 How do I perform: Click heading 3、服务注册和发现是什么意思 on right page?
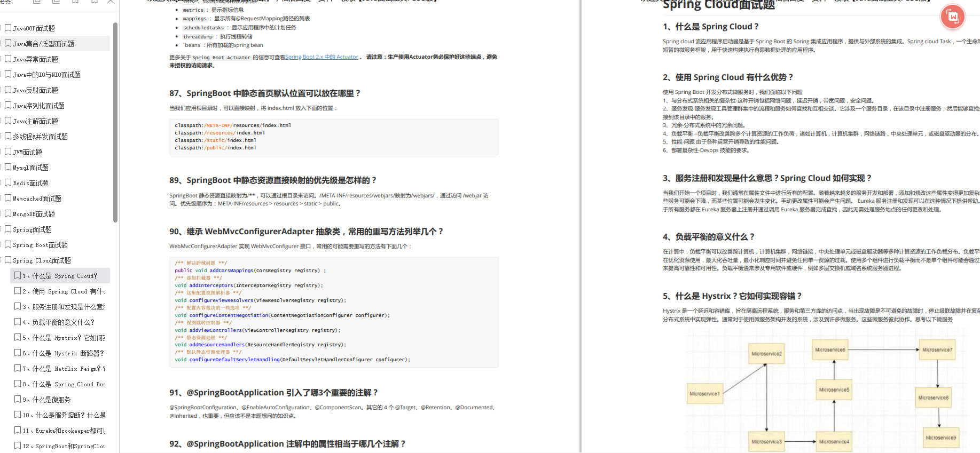767,178
